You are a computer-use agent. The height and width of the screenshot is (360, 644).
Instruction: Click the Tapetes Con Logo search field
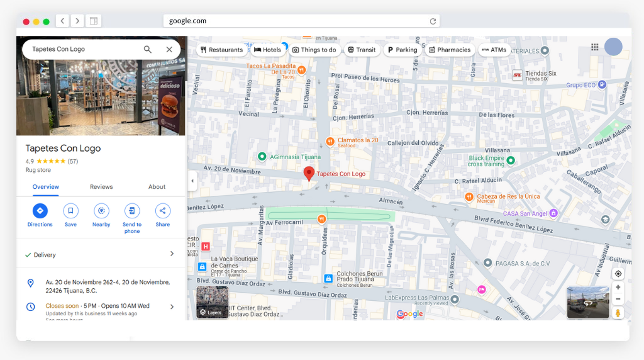84,49
